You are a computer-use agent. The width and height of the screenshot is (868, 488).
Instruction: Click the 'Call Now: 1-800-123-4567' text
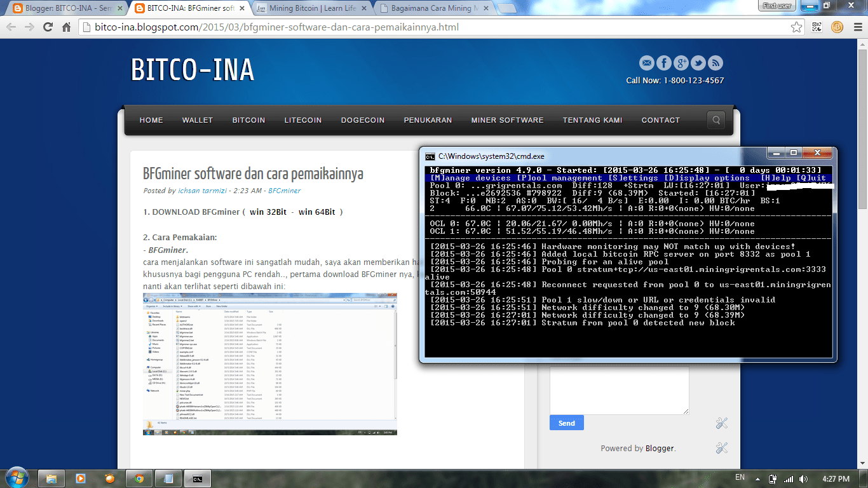point(675,81)
